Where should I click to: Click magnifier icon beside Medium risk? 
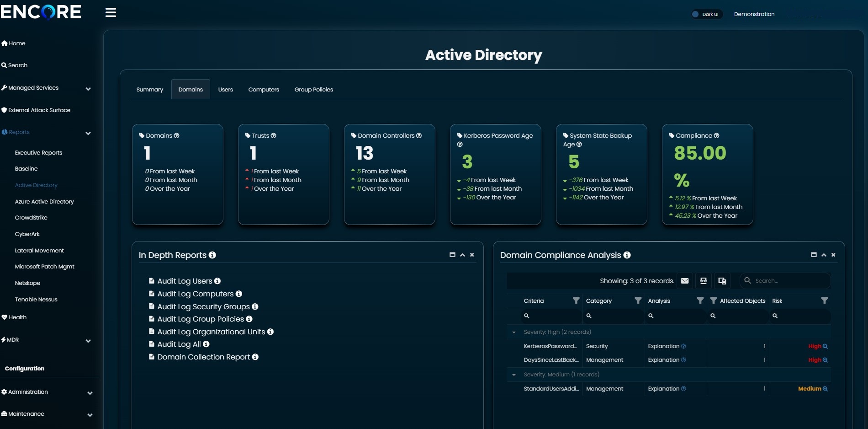click(x=825, y=389)
